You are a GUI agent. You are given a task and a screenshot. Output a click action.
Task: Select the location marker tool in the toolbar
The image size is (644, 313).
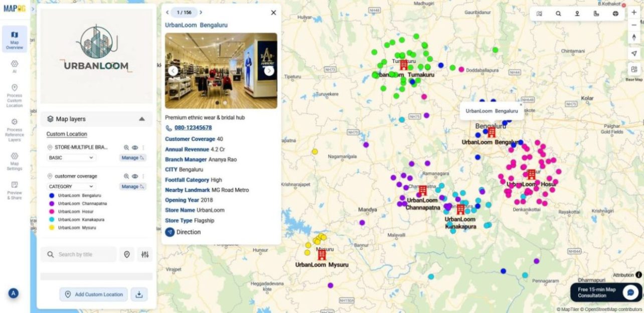tap(577, 14)
